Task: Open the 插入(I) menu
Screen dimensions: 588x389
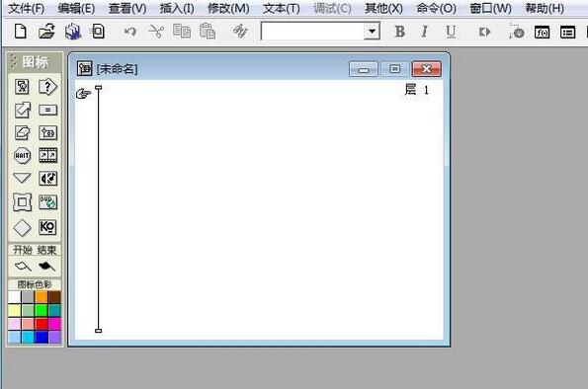Action: click(x=177, y=8)
